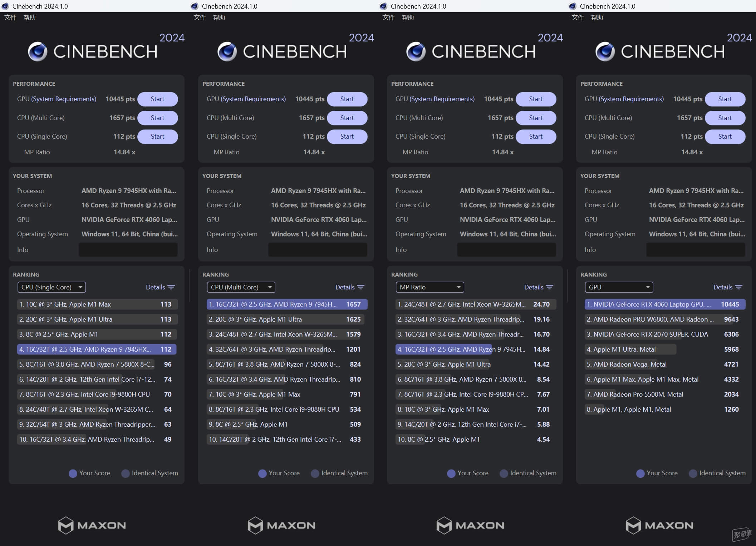Start CPU Single Core test in fourth window
Viewport: 756px width, 546px height.
click(x=725, y=136)
